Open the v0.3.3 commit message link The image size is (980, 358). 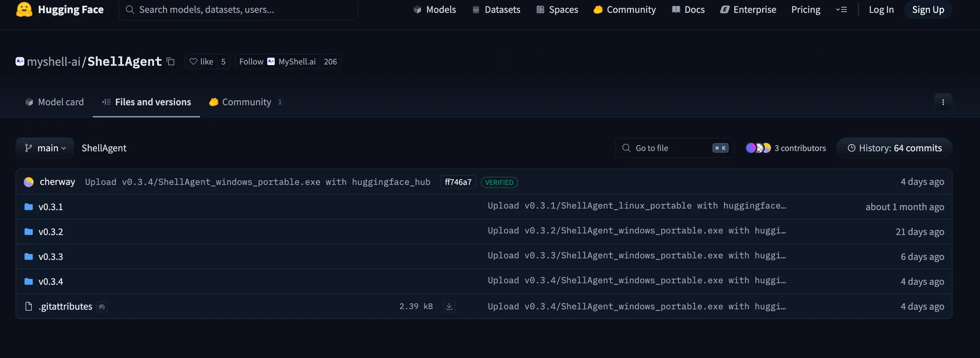pyautogui.click(x=637, y=255)
